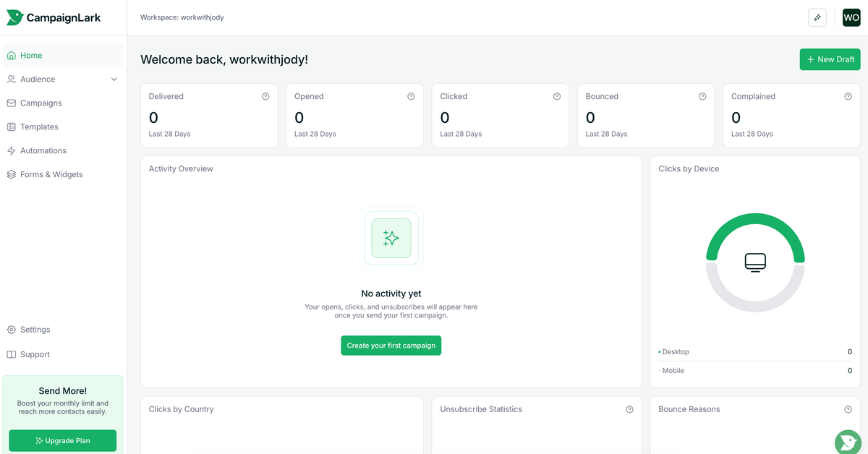Click the Bounce Reasons help icon
The height and width of the screenshot is (454, 868).
point(848,408)
